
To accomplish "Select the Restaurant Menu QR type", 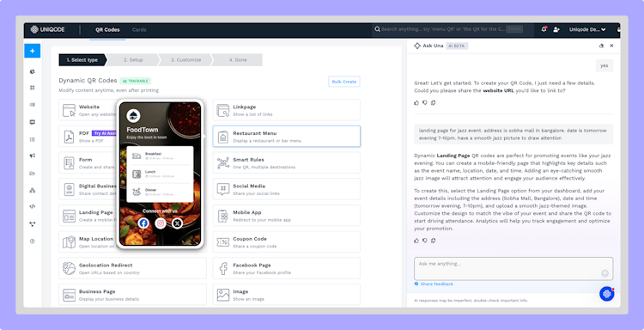I will (286, 137).
